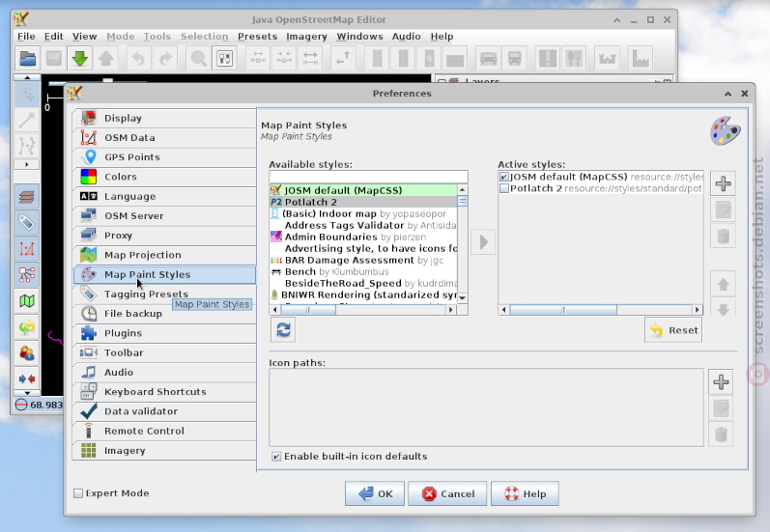Open the Presets menu
Image resolution: width=770 pixels, height=532 pixels.
[x=257, y=37]
